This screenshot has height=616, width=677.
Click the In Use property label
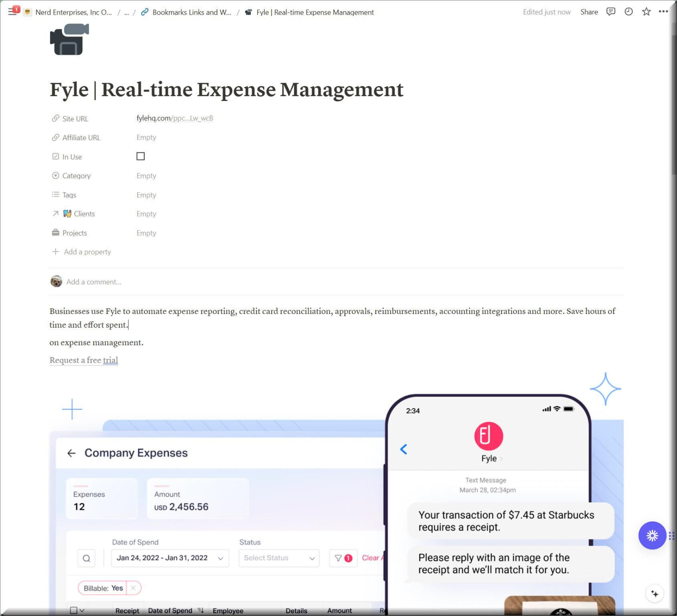pyautogui.click(x=72, y=157)
